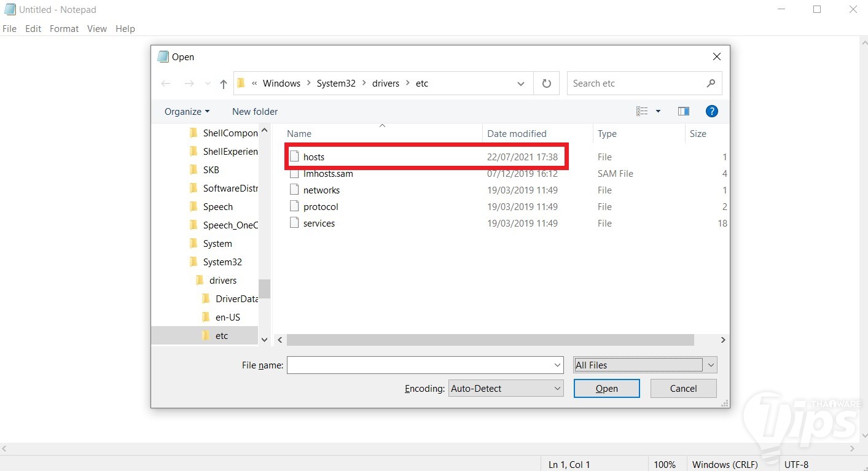This screenshot has height=471, width=868.
Task: Cancel the Open dialog
Action: (683, 388)
